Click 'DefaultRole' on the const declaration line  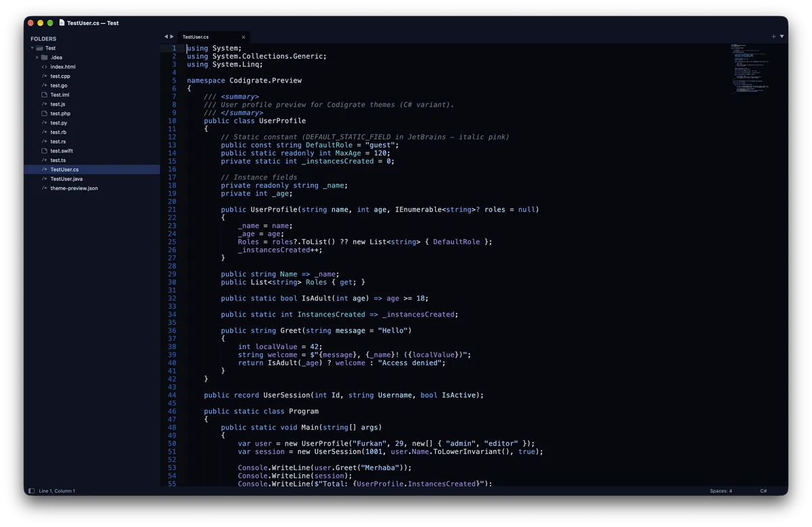(329, 145)
